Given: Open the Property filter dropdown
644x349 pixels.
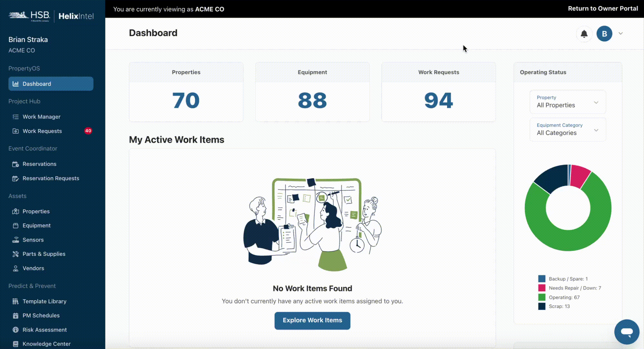Looking at the screenshot, I should [568, 102].
